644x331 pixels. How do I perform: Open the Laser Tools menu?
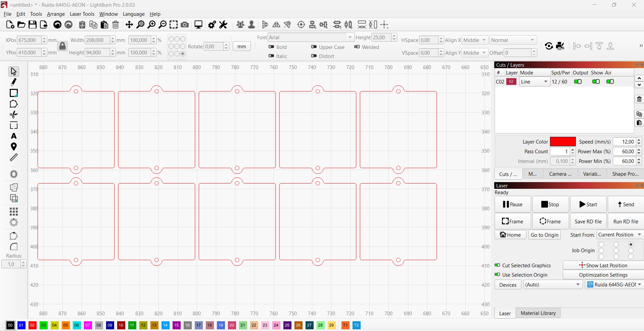82,14
